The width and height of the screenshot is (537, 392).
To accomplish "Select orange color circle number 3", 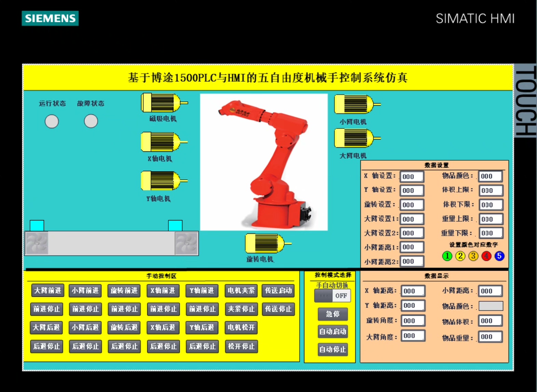I will tap(473, 256).
